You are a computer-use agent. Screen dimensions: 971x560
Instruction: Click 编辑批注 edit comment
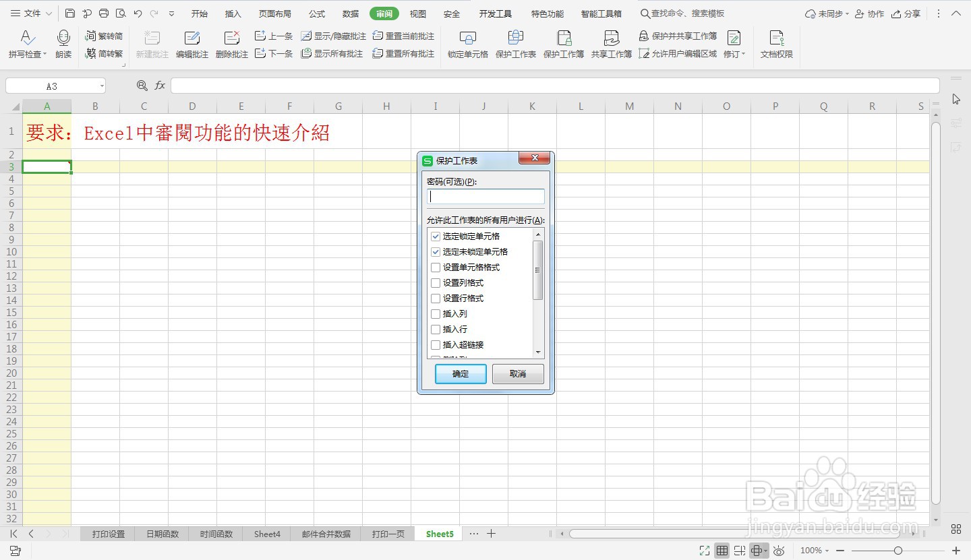click(192, 44)
